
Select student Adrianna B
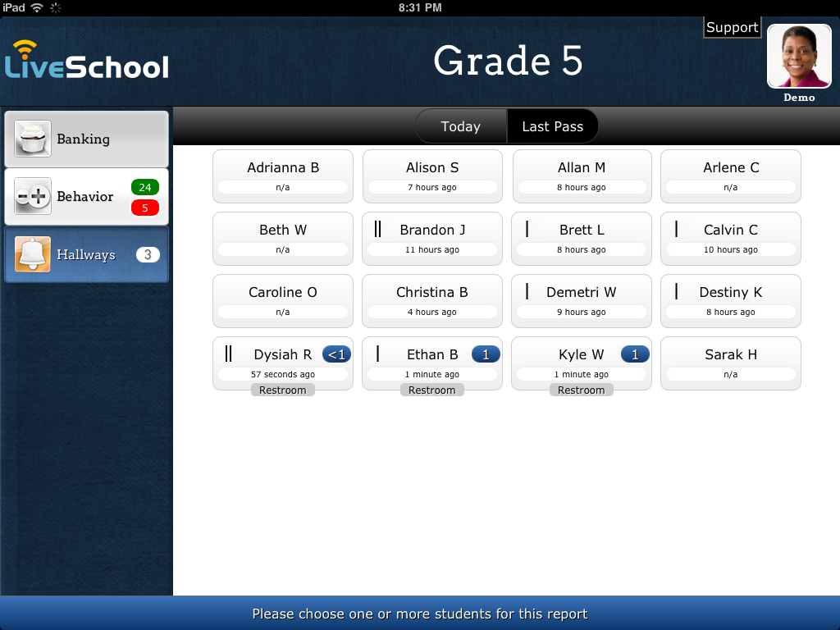pyautogui.click(x=282, y=176)
